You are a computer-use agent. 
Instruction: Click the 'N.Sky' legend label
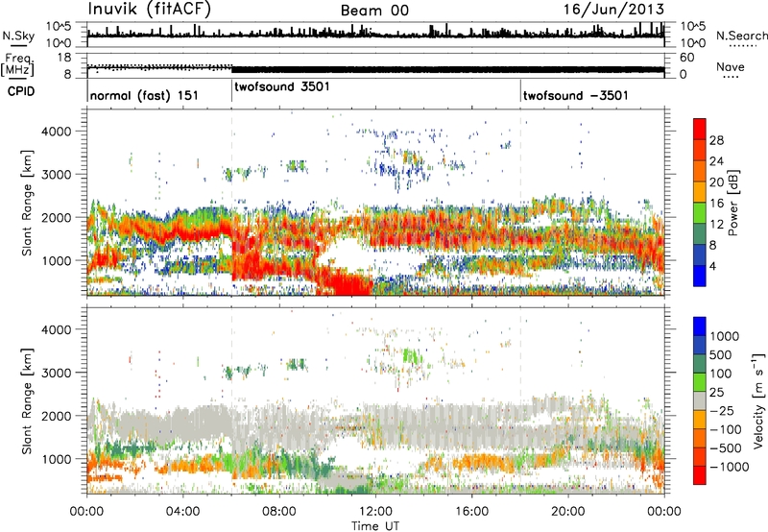(18, 36)
